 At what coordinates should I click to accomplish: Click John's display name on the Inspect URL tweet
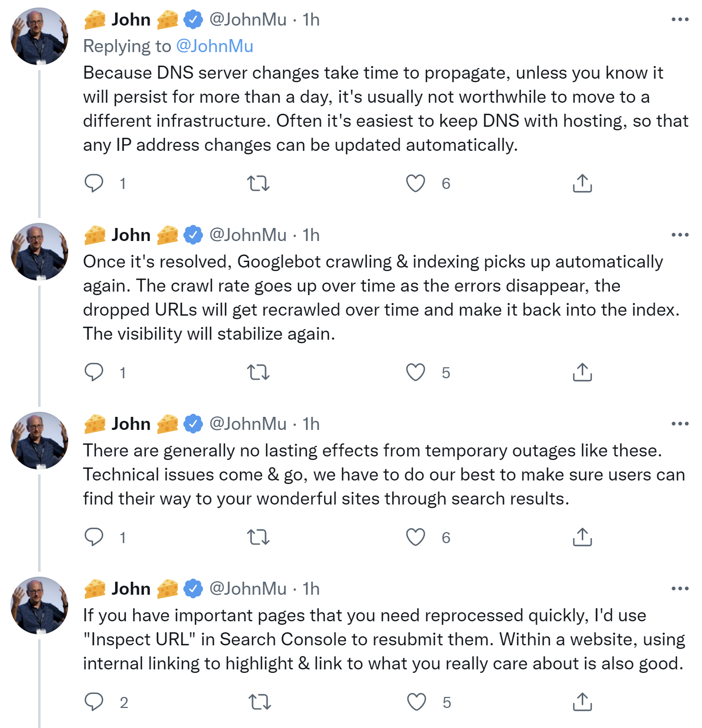131,589
